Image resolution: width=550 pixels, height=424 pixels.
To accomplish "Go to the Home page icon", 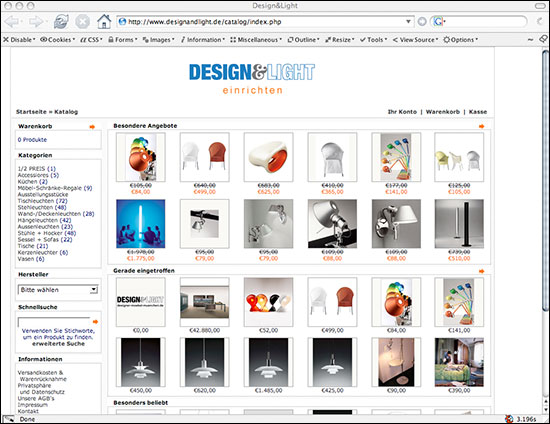I will click(104, 21).
